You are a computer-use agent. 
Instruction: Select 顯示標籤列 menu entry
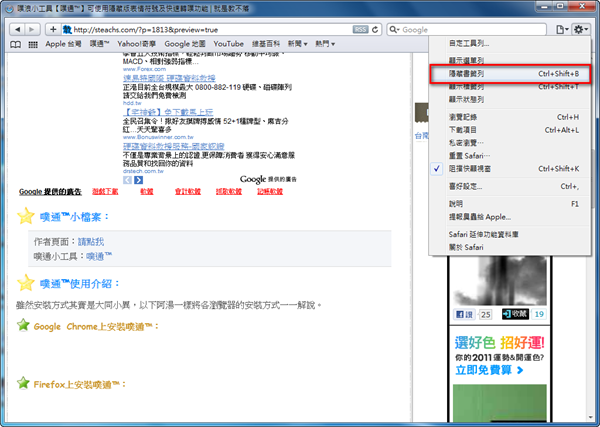(510, 87)
